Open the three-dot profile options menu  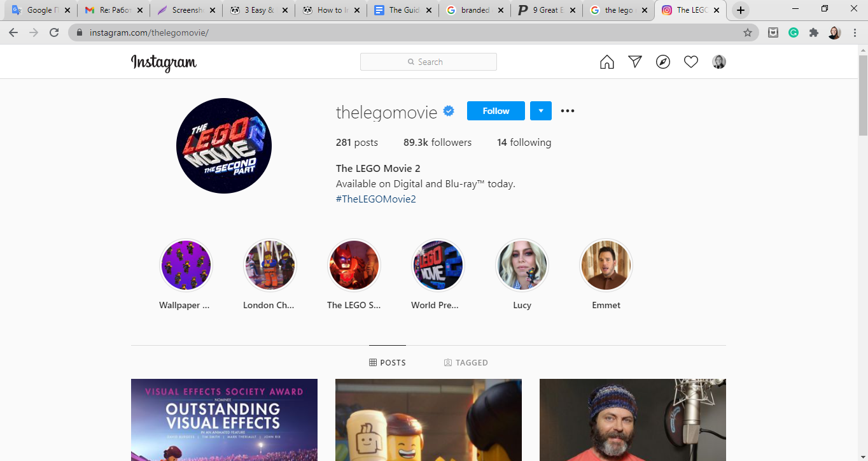[x=568, y=111]
